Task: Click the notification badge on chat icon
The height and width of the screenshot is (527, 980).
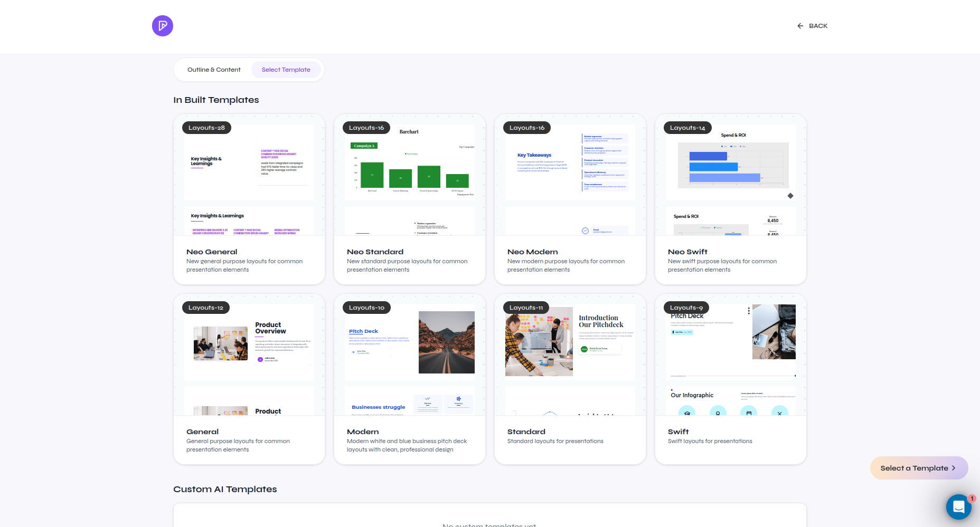Action: pos(972,499)
